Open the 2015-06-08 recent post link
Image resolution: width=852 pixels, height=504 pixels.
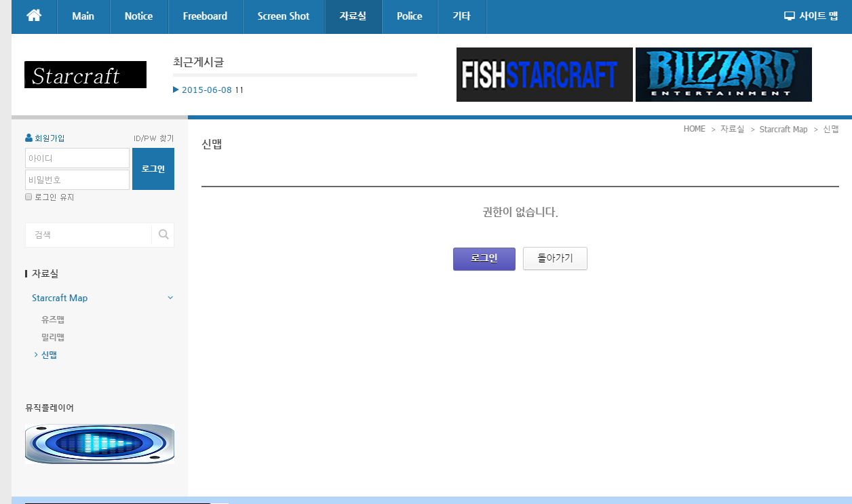(x=207, y=90)
